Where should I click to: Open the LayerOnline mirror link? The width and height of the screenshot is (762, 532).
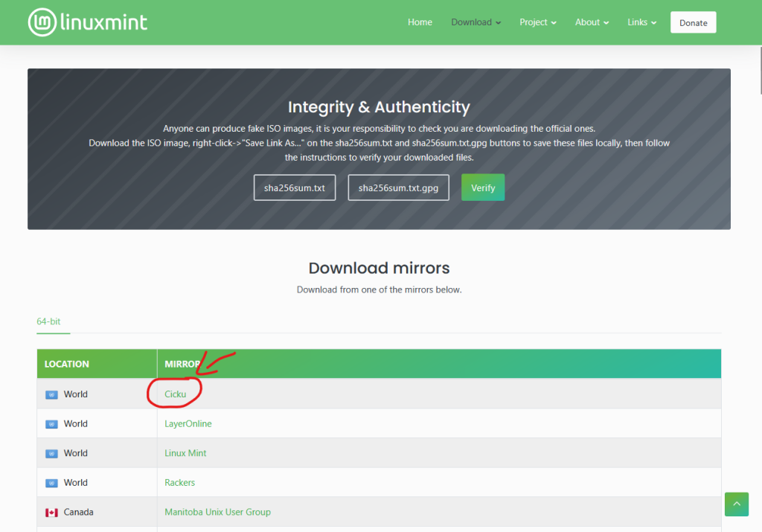pos(188,423)
